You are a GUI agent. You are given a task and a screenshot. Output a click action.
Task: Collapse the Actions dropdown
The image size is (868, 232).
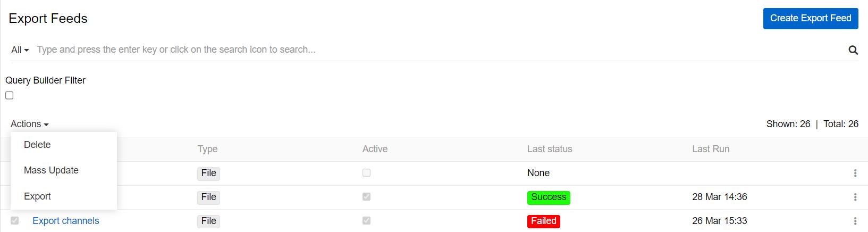pyautogui.click(x=30, y=124)
